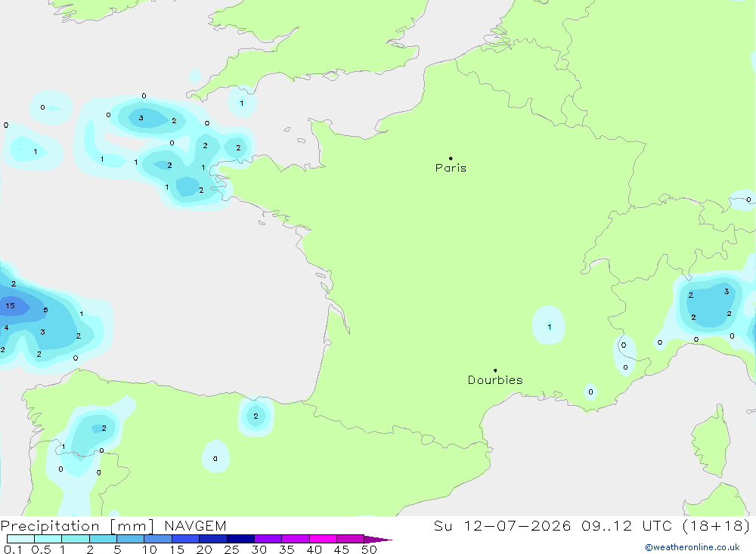Click the legend label '50'

click(370, 549)
